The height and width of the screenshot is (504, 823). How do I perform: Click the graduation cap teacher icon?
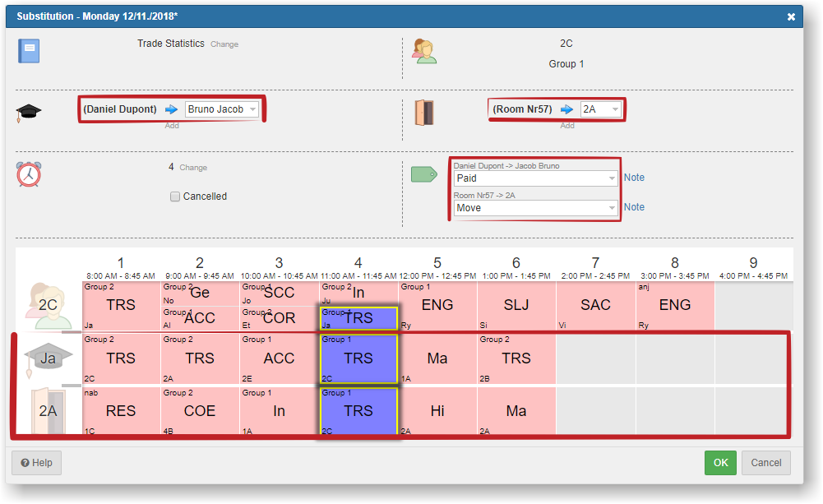coord(29,113)
